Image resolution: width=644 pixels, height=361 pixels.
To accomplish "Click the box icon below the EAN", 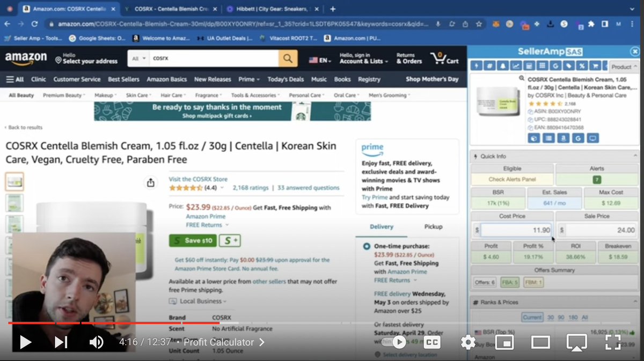I will 534,138.
